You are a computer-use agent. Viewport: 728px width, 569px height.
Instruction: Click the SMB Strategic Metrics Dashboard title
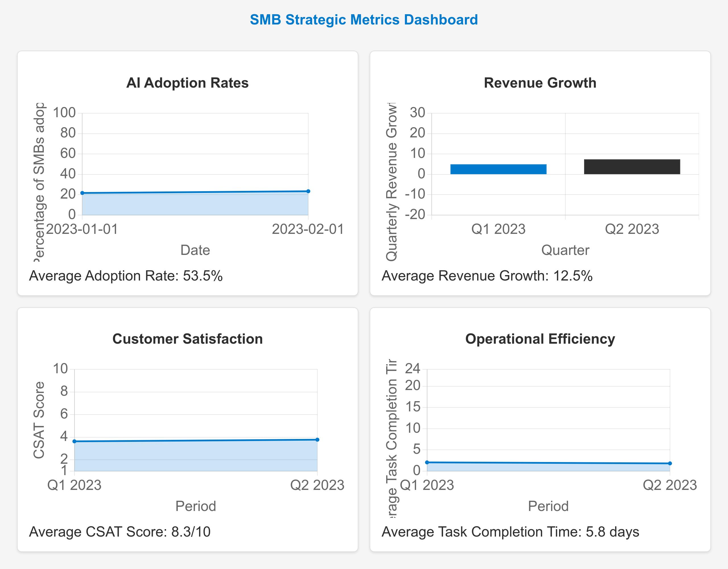pos(364,20)
